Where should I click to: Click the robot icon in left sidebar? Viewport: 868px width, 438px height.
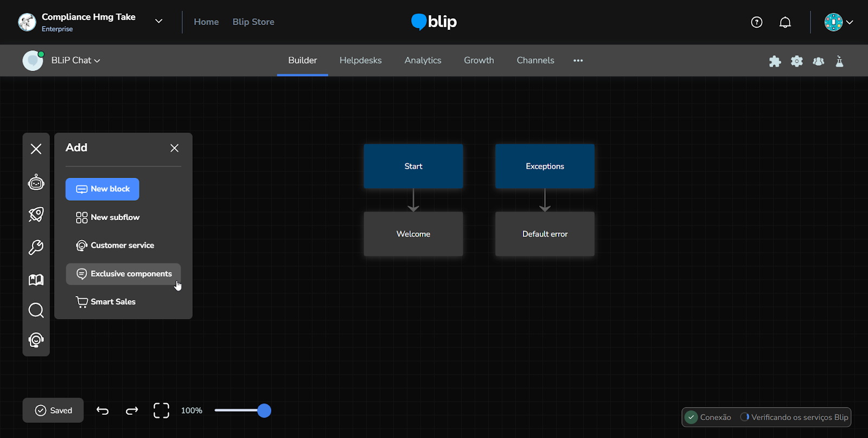pyautogui.click(x=36, y=183)
